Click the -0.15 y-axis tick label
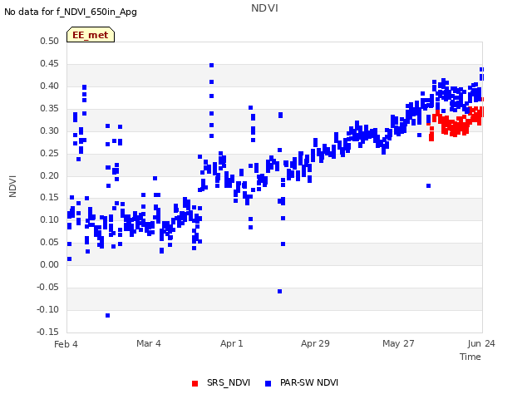 (x=48, y=332)
